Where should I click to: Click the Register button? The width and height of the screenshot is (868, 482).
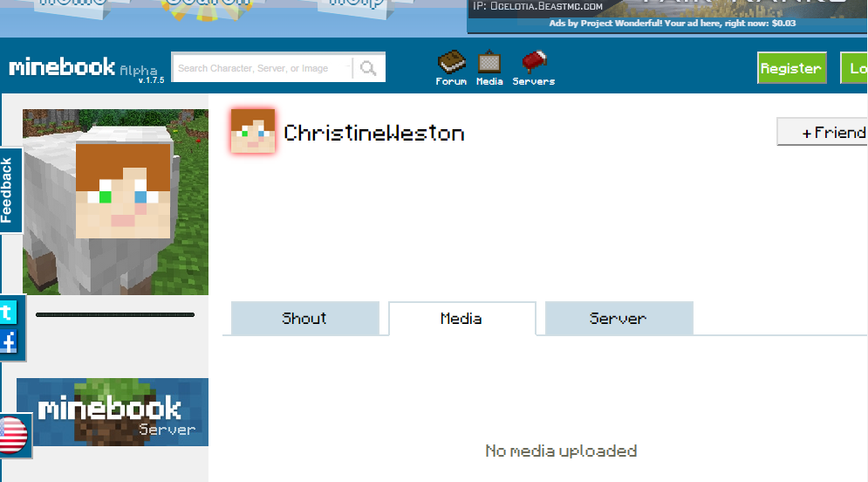pos(791,68)
